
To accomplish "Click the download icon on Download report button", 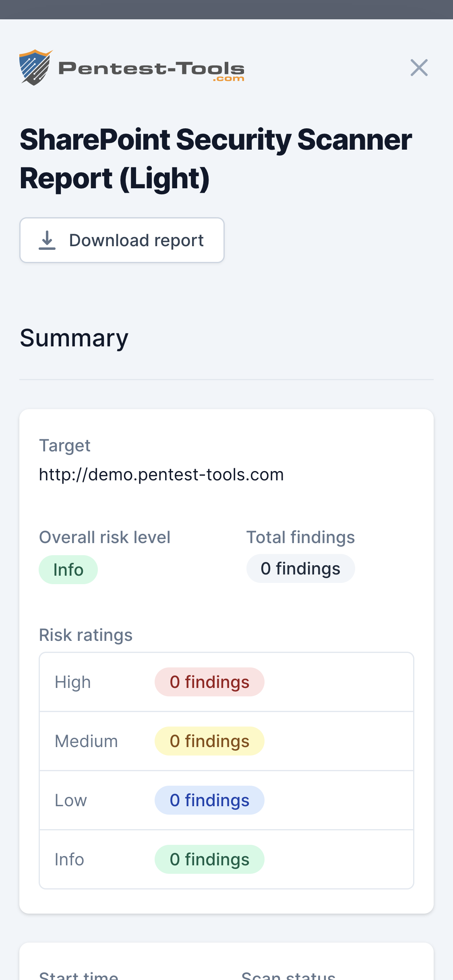I will pos(48,240).
